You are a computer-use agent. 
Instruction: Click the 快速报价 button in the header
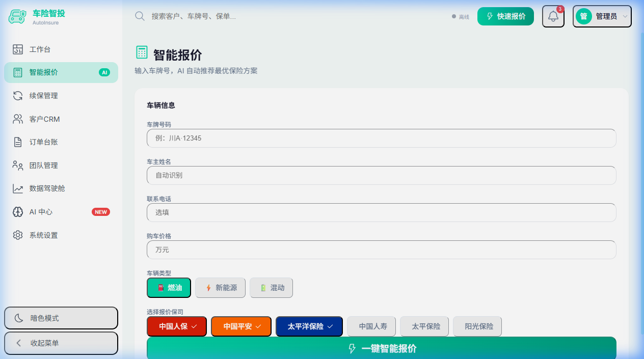point(505,16)
